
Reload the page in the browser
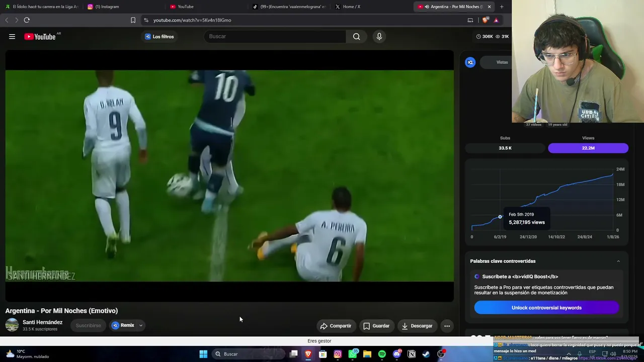27,20
